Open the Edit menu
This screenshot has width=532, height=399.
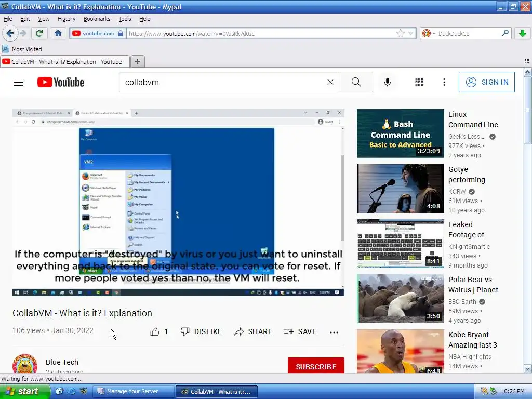tap(25, 19)
